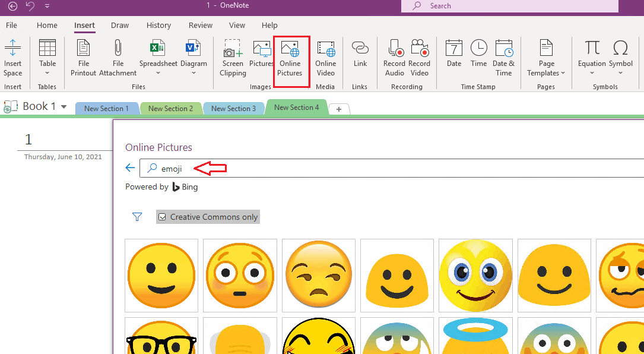644x354 pixels.
Task: Select the Spreadsheet insert tool
Action: pyautogui.click(x=157, y=57)
